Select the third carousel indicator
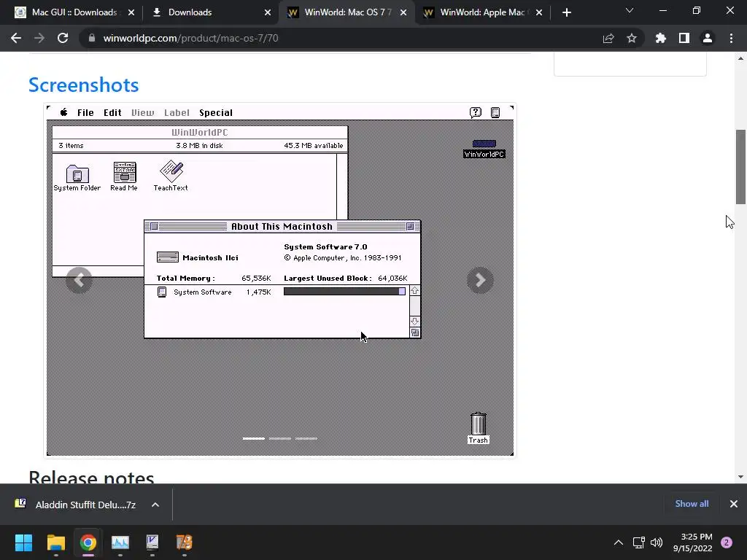This screenshot has height=560, width=747. click(306, 438)
